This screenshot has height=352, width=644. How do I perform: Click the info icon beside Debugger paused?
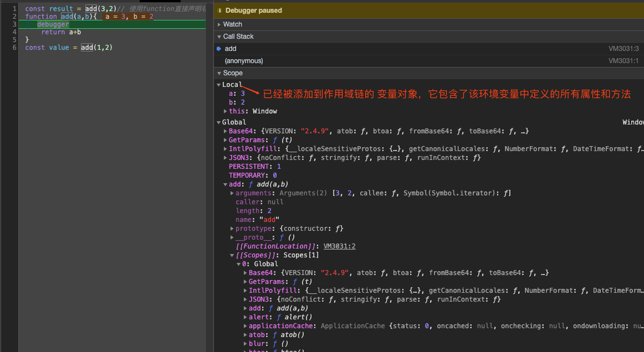[220, 11]
